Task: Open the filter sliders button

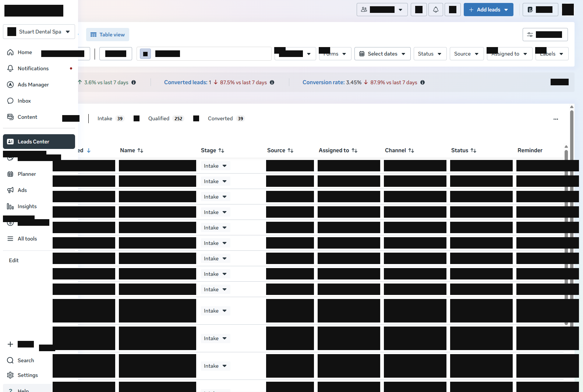Action: (x=545, y=35)
